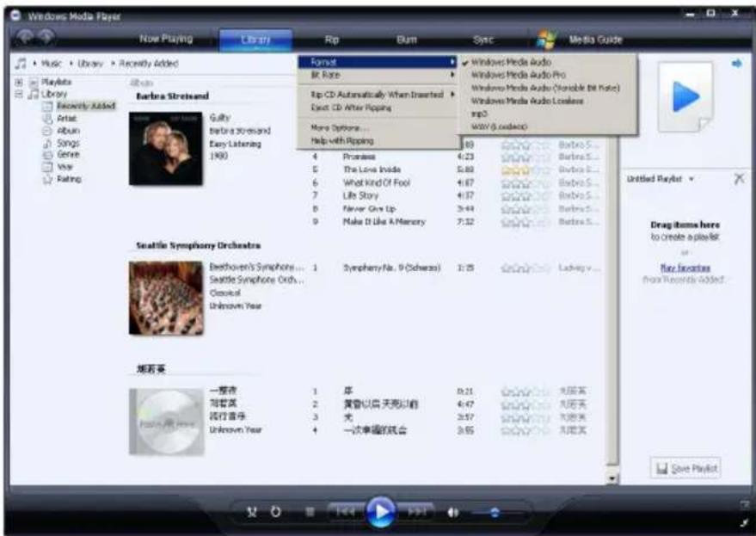Open Songs view in the Library tree

[68, 143]
